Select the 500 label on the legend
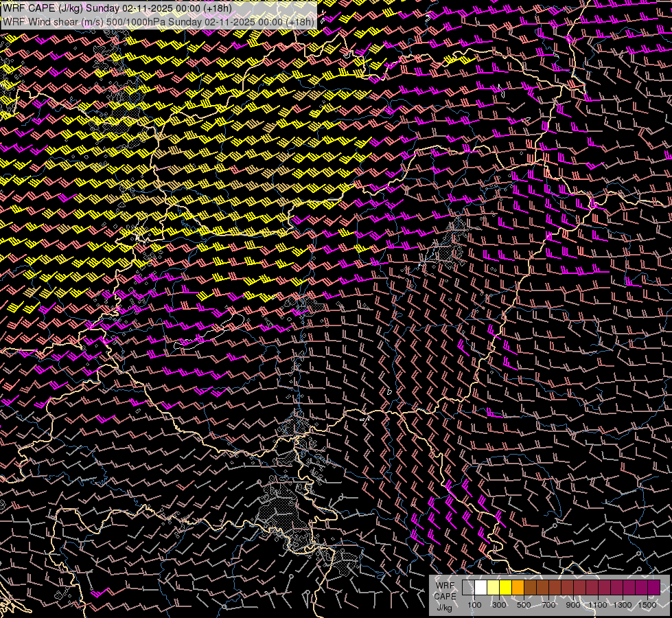This screenshot has height=618, width=672. point(524,605)
